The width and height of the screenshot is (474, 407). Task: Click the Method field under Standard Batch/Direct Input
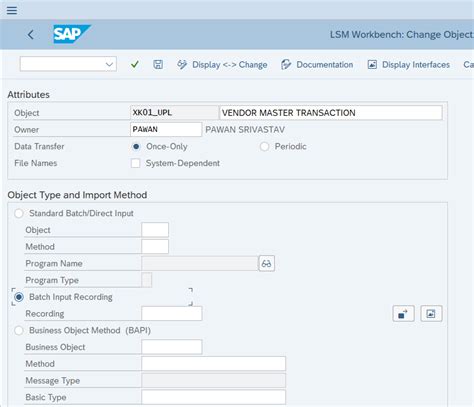click(155, 247)
